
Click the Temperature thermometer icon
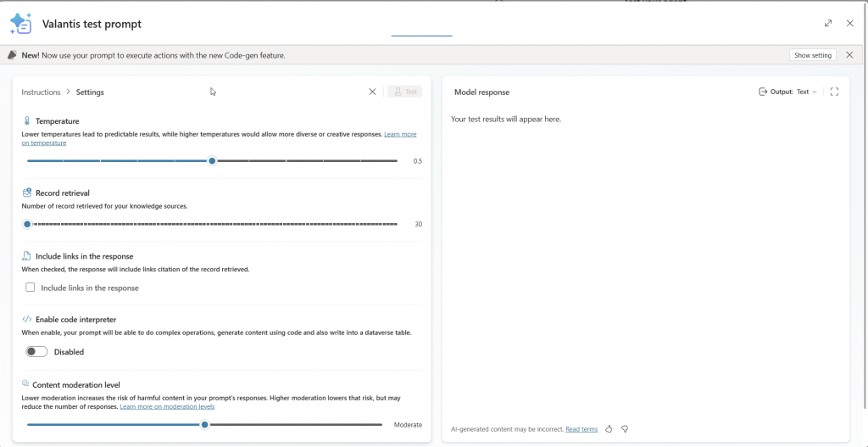click(x=27, y=121)
